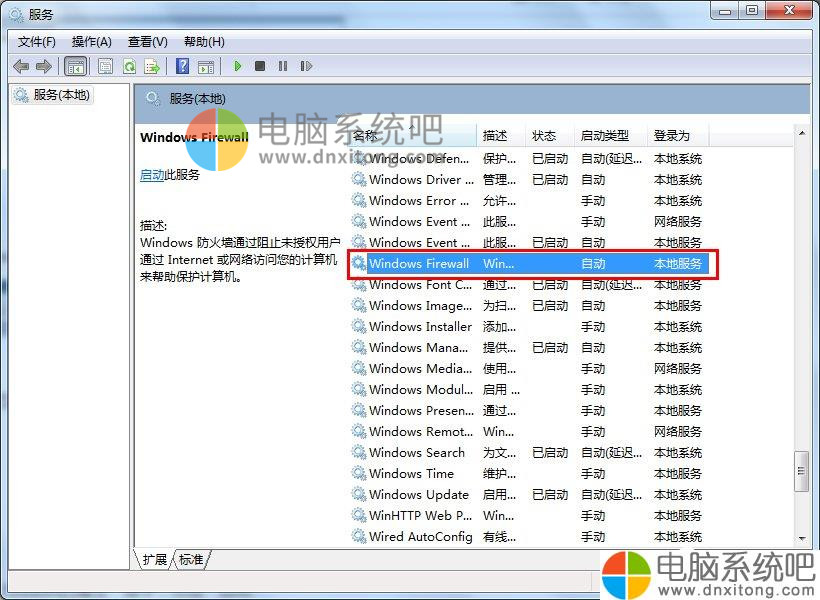Click the gear icon beside Windows Search
The height and width of the screenshot is (600, 820).
pos(359,452)
